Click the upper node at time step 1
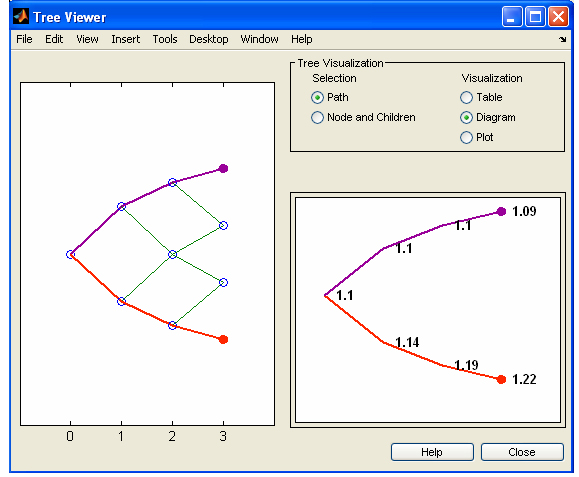 [x=121, y=206]
